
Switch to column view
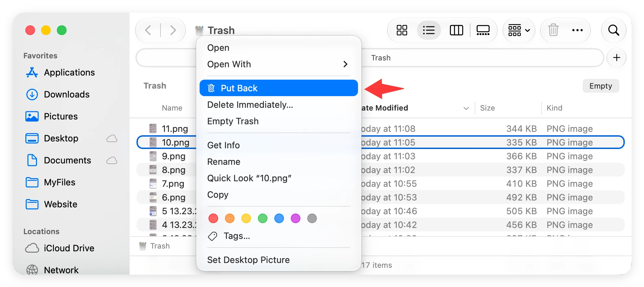tap(456, 30)
